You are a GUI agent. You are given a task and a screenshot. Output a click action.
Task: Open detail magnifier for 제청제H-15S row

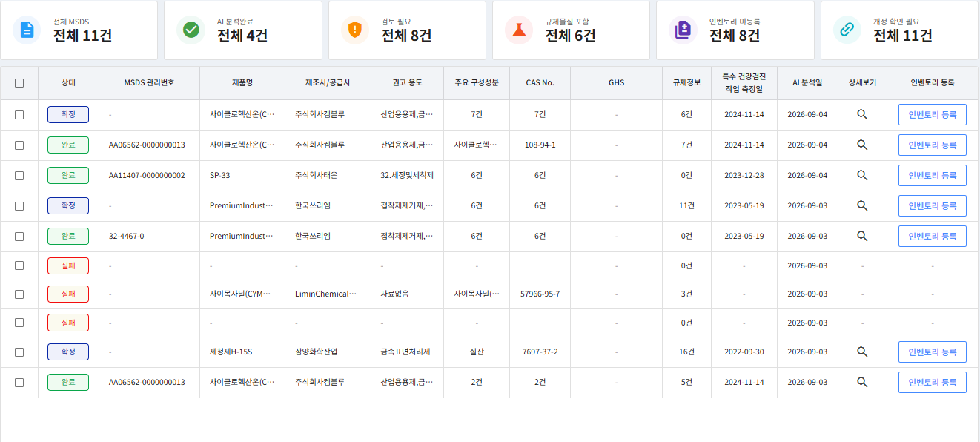862,352
